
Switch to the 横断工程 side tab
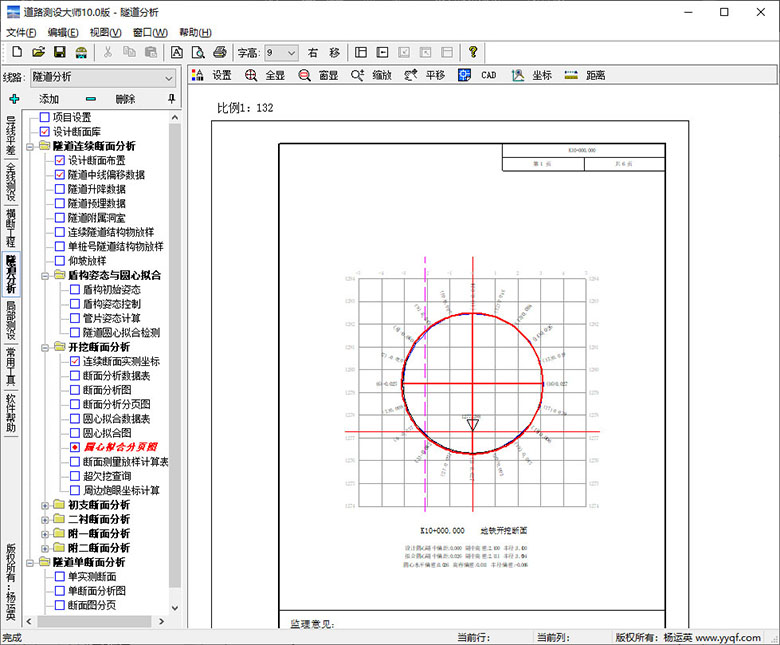pos(11,228)
